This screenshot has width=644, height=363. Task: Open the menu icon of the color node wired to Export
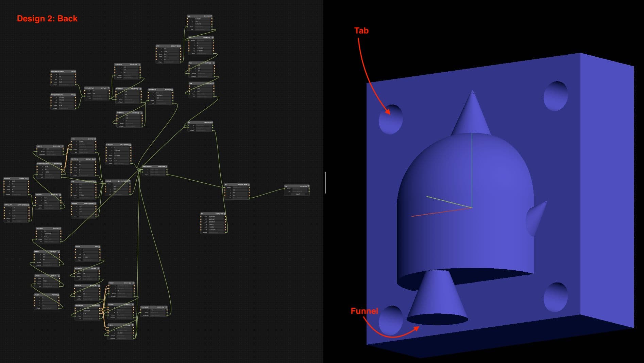[x=249, y=185]
